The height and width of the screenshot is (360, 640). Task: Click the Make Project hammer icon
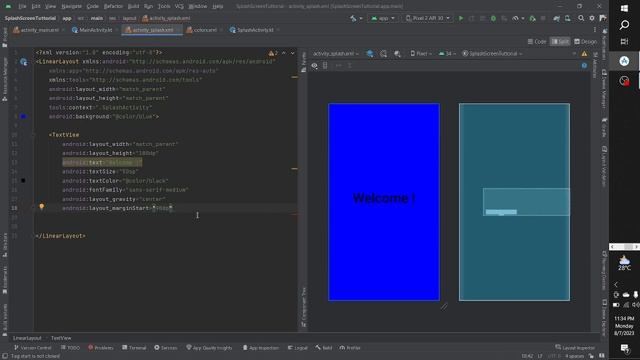pos(353,18)
